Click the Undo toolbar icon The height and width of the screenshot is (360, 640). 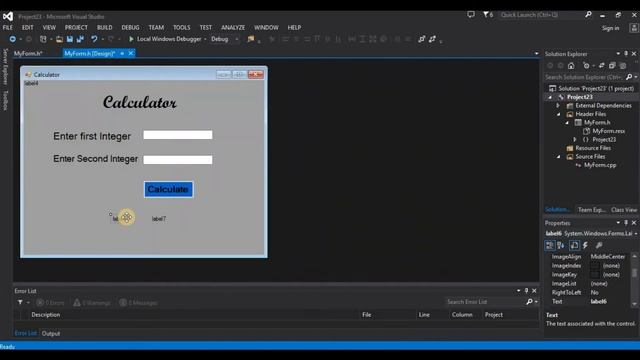tap(94, 39)
